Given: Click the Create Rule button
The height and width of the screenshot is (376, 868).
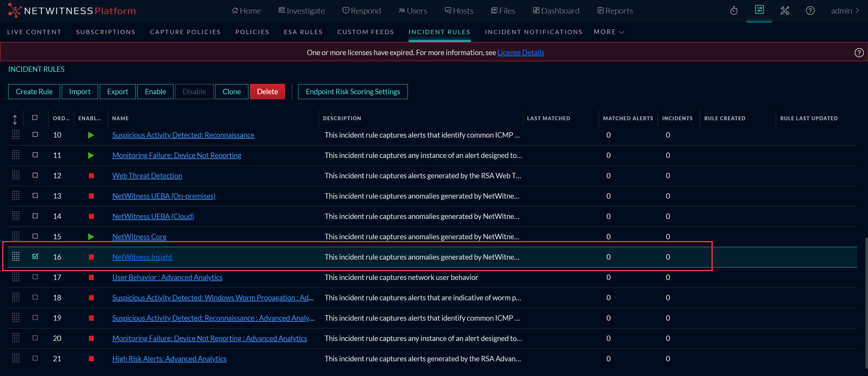Looking at the screenshot, I should 34,92.
